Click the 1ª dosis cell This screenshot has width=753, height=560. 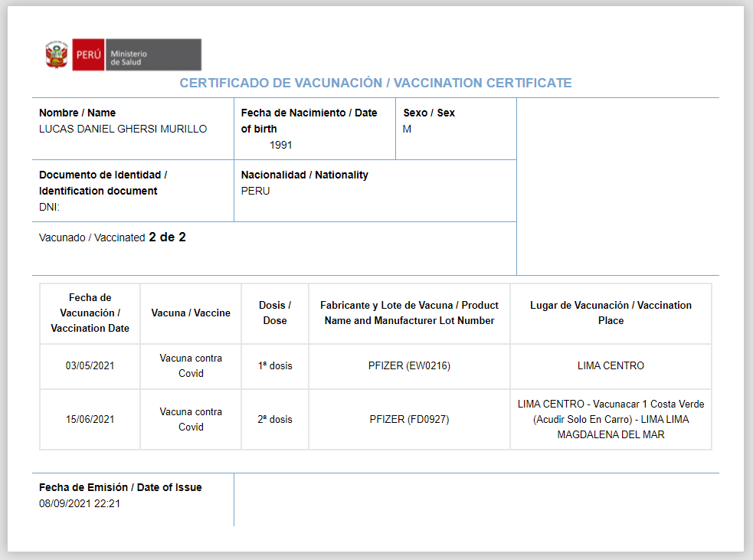275,365
